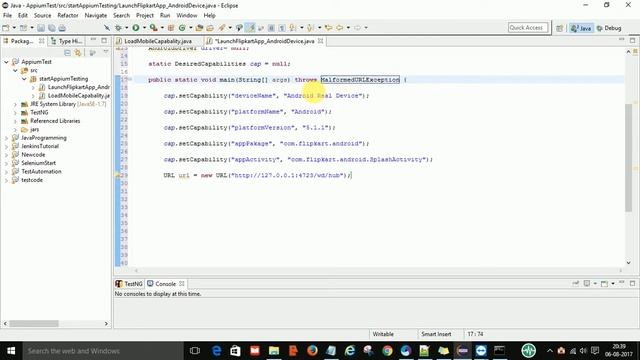Open the Edit menu
The width and height of the screenshot is (640, 360).
(x=23, y=16)
